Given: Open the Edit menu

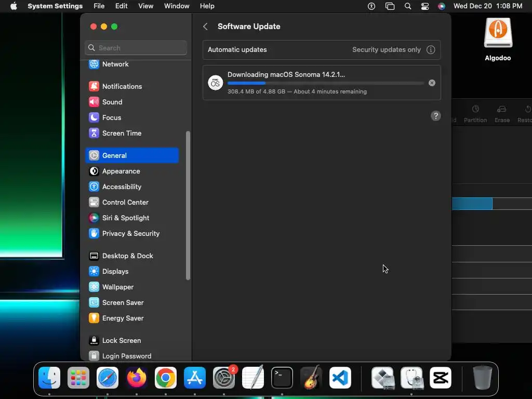Looking at the screenshot, I should click(121, 6).
